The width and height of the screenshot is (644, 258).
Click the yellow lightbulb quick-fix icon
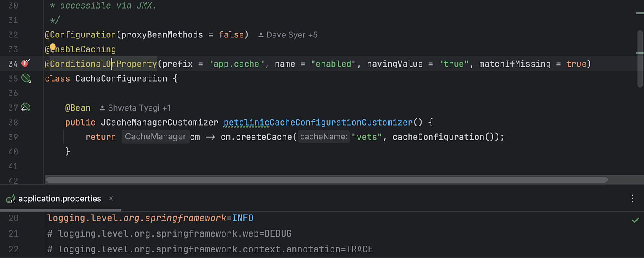(x=52, y=47)
